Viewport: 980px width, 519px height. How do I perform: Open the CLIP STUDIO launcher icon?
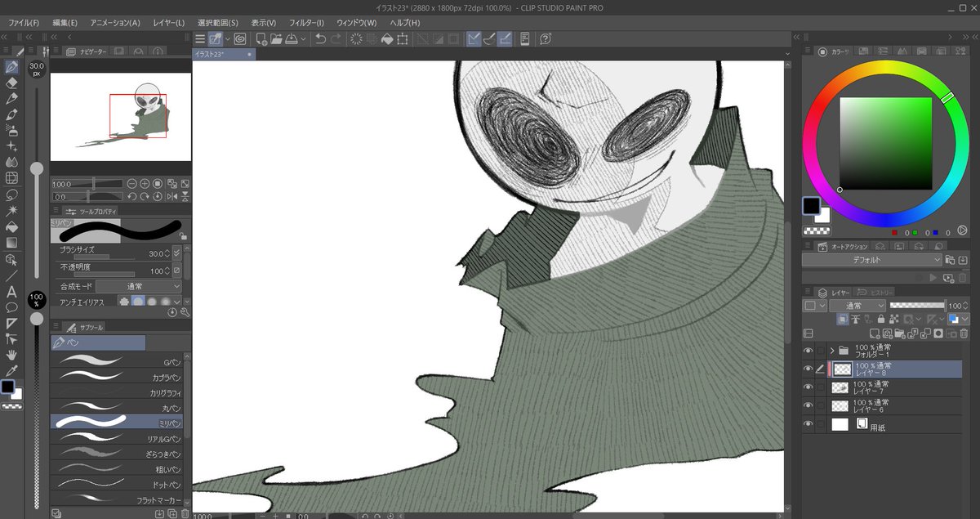[240, 38]
